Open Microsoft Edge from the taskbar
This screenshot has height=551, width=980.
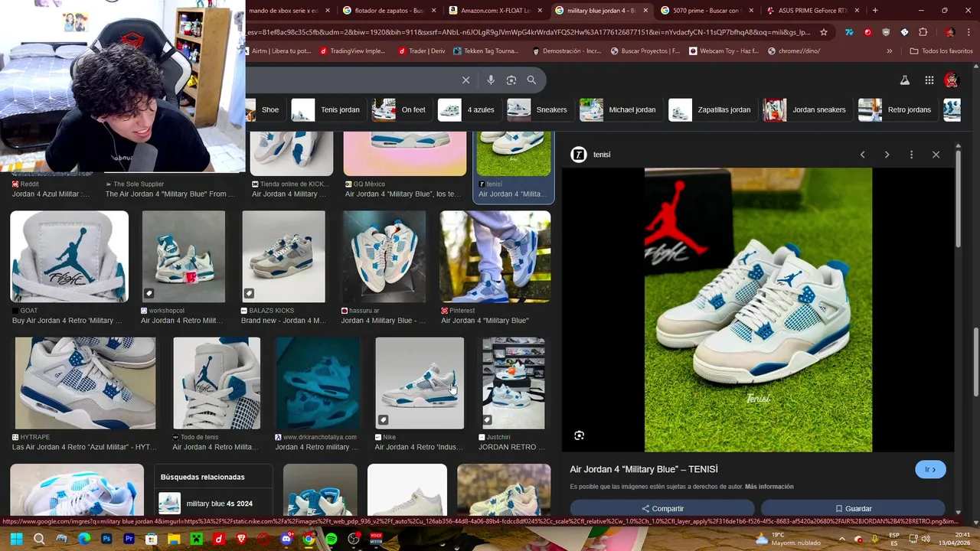pos(84,539)
